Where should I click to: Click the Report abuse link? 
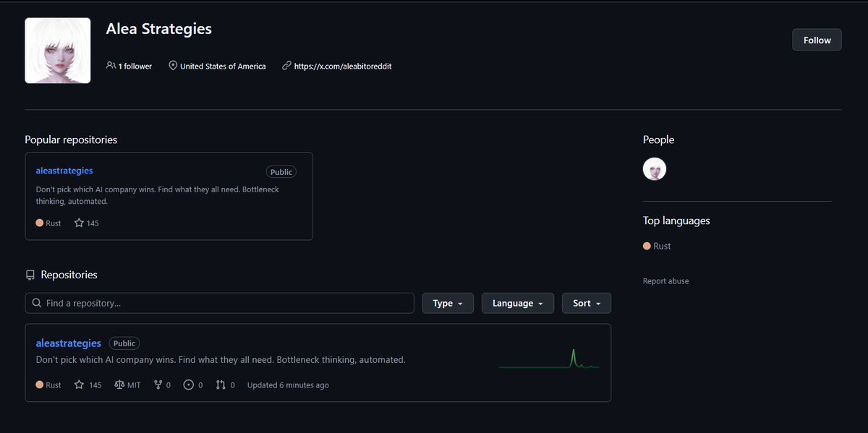point(666,281)
